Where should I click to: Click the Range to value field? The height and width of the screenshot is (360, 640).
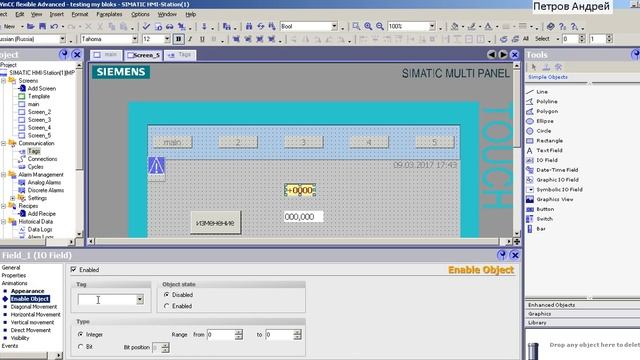279,335
